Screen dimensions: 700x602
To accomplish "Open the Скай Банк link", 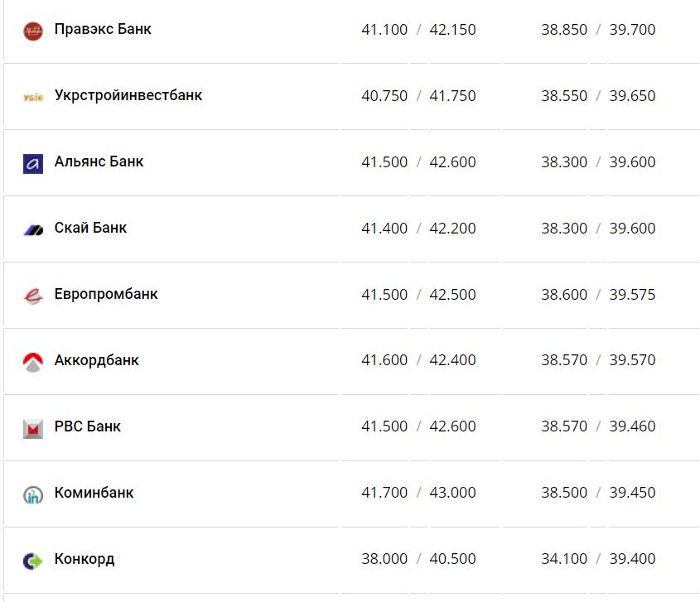I will coord(90,229).
